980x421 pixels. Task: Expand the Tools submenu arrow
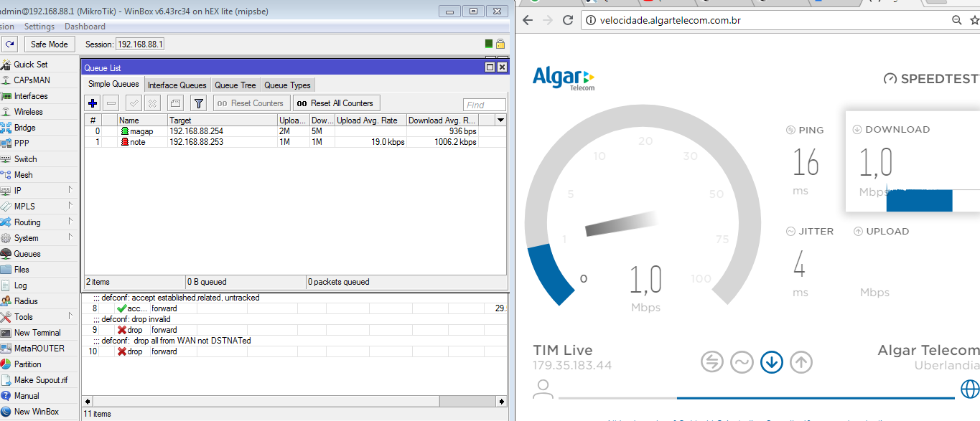pos(71,316)
